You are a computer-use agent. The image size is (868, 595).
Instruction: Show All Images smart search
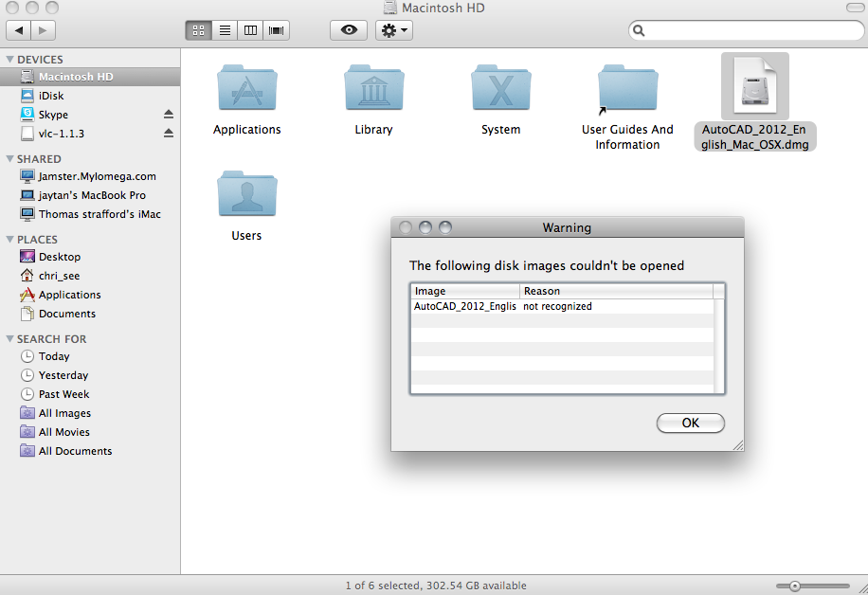pyautogui.click(x=90, y=413)
